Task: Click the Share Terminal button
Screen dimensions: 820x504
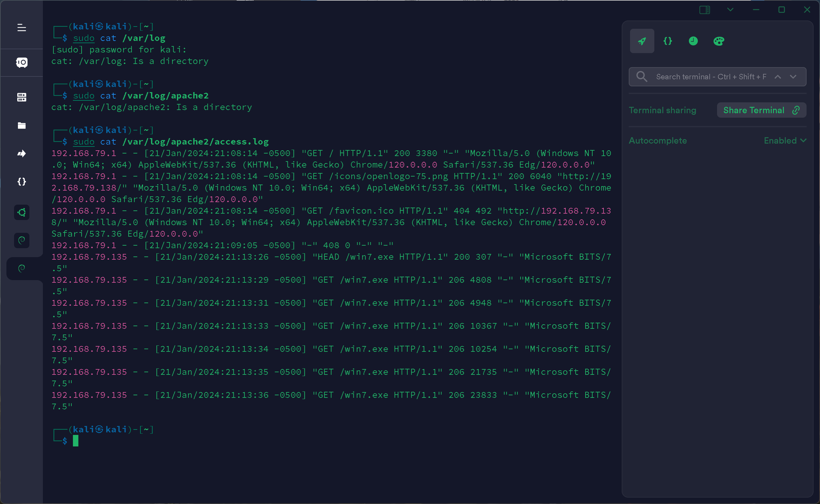Action: pyautogui.click(x=761, y=110)
